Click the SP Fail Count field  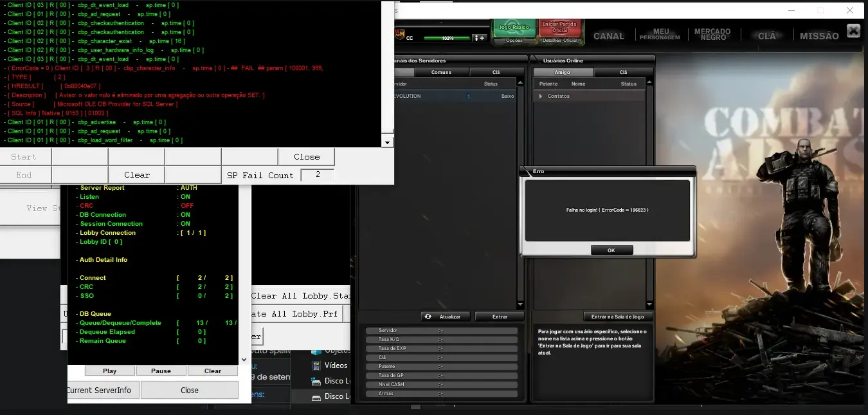point(317,174)
